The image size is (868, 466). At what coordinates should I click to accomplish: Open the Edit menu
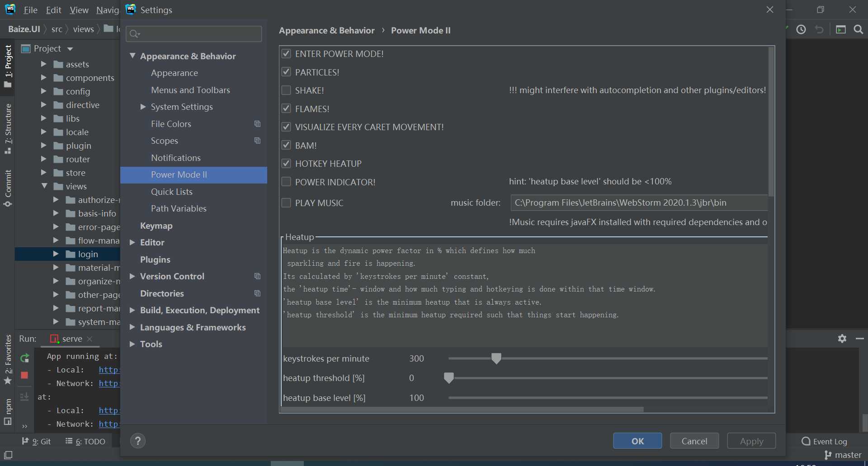53,10
